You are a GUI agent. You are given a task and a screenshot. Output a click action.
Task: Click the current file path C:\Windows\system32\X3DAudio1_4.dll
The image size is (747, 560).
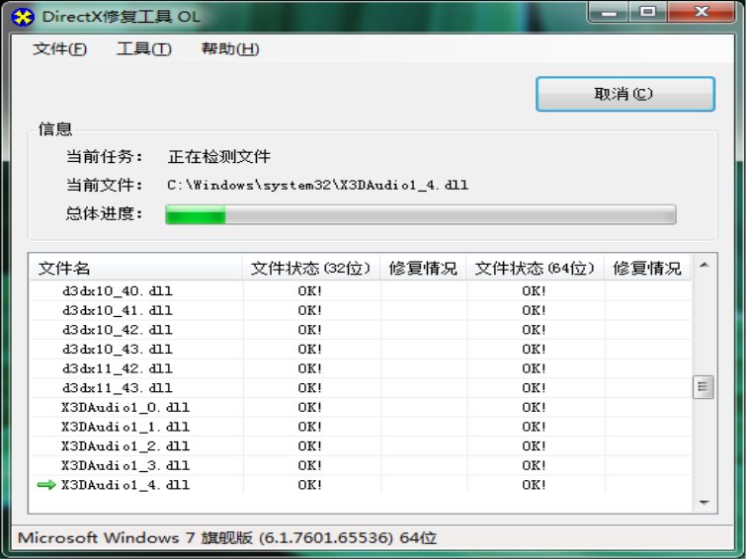[x=318, y=186]
